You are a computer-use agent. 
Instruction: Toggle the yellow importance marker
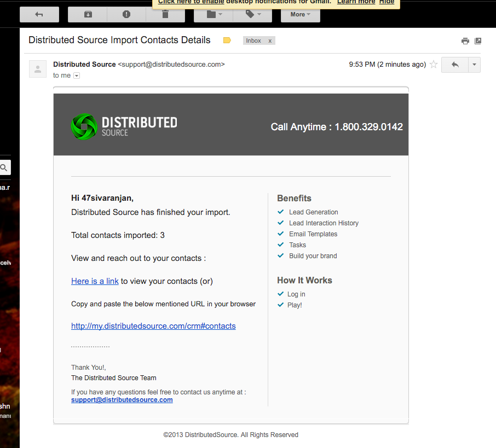coord(227,40)
